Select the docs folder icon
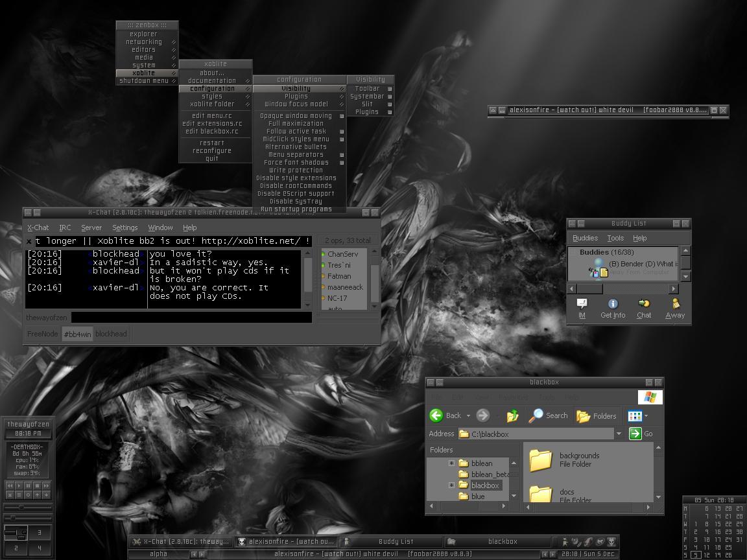Screen dimensions: 747x560 [541, 494]
